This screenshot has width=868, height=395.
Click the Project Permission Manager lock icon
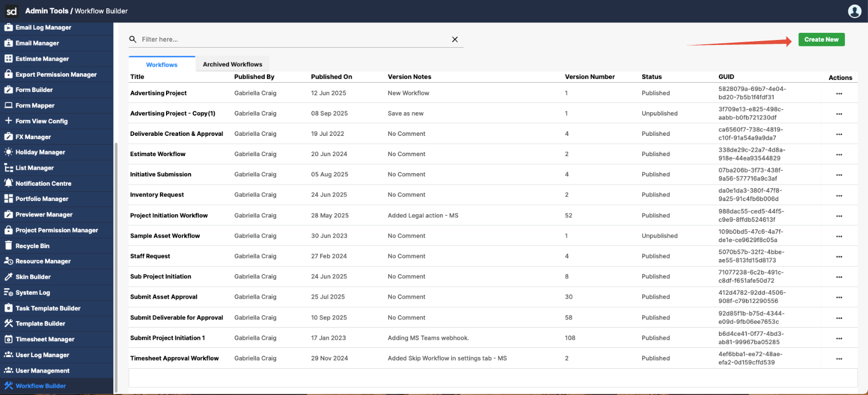pos(8,230)
